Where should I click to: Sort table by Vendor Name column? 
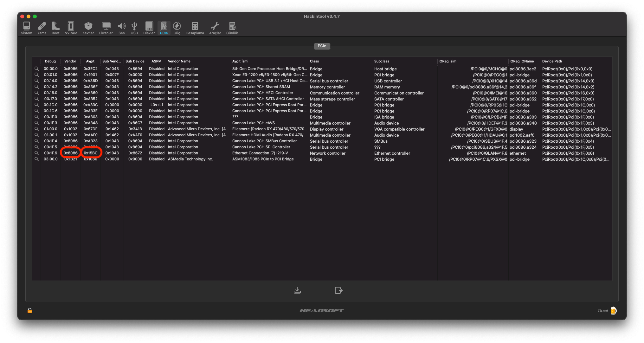[179, 61]
